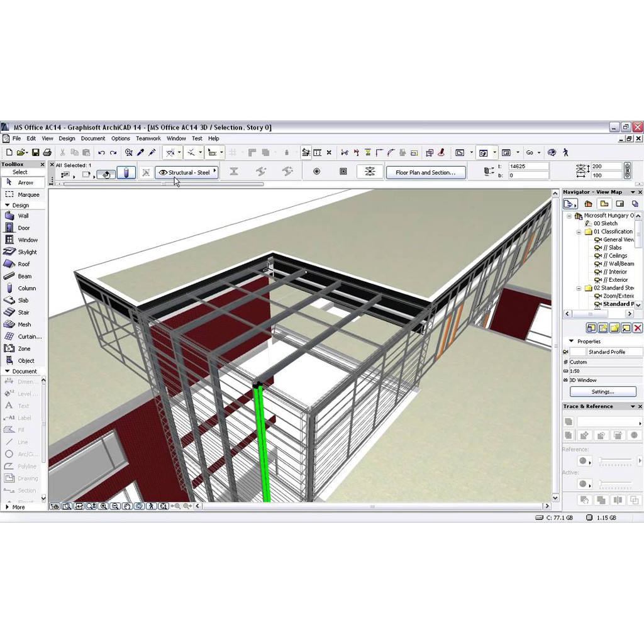This screenshot has height=644, width=644.
Task: Click the Floor Plan and Section button
Action: (x=426, y=172)
